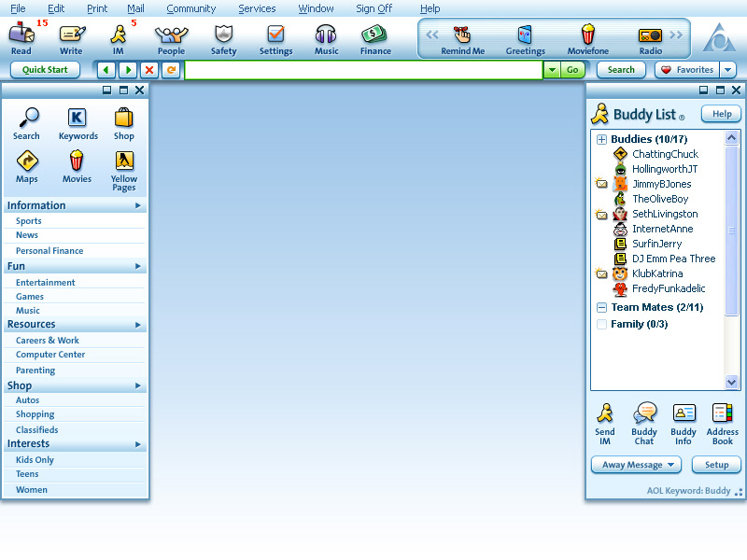Open the Settings checkbox icon

[x=275, y=35]
